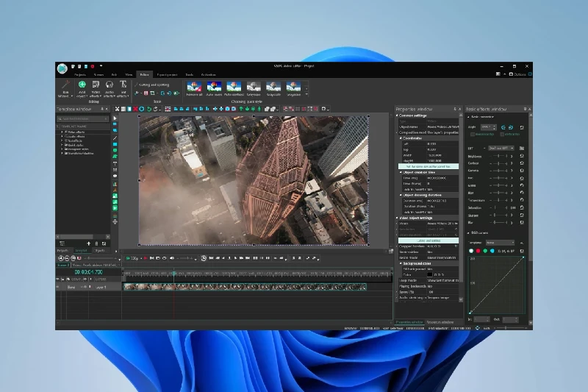This screenshot has height=392, width=588.
Task: Open the Scenes ribbon tab
Action: click(x=98, y=74)
